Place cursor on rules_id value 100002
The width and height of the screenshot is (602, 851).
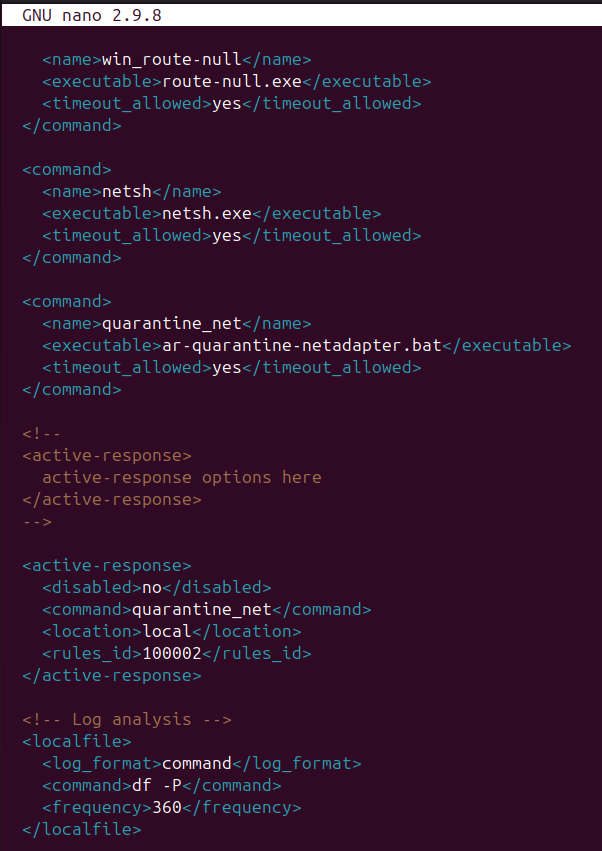171,653
